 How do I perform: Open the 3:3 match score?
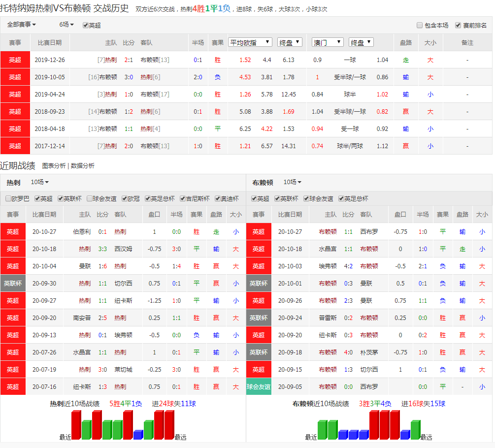tap(102, 249)
